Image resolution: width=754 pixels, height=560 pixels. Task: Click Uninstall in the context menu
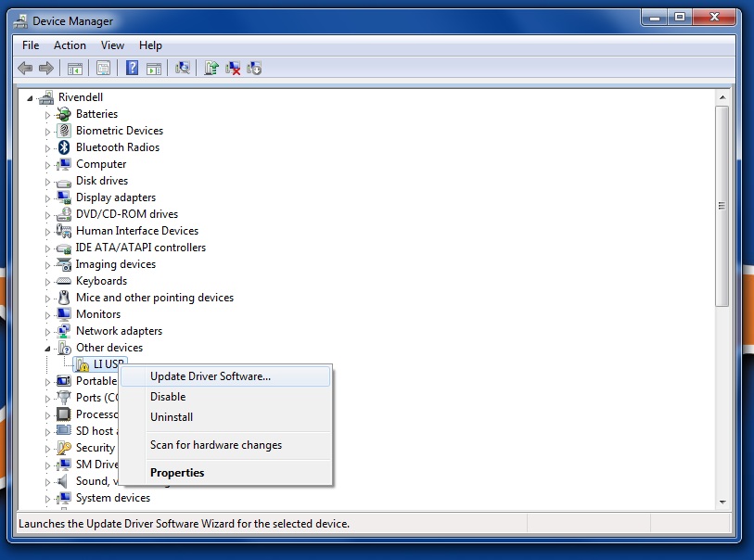click(172, 417)
